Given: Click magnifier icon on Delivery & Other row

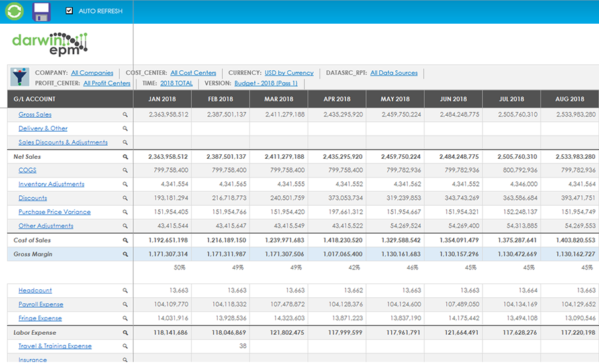Looking at the screenshot, I should pos(125,128).
